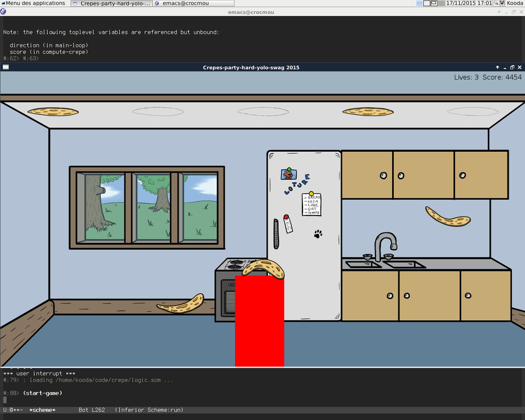Switch to Crepes-party-hard-yolo taskbar window
Screen dimensions: 525x420
112,3
